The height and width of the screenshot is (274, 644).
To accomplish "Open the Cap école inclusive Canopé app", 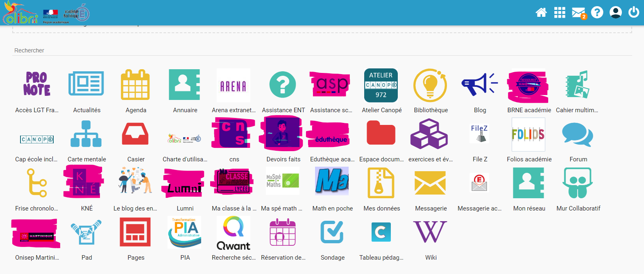I will [x=37, y=139].
